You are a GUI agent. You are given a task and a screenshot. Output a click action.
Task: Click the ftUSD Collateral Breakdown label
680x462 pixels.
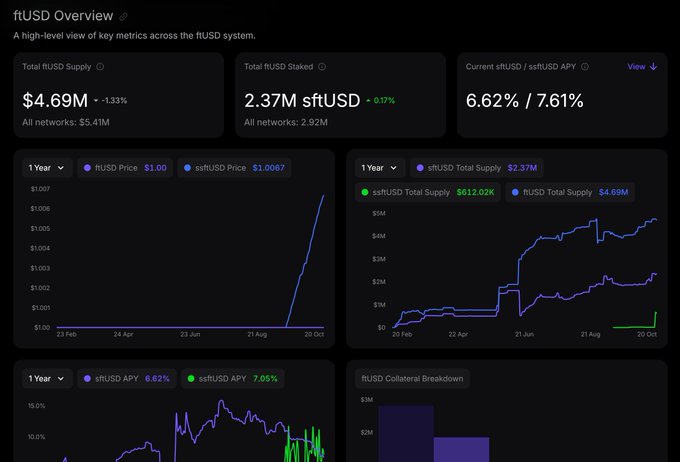tap(412, 379)
